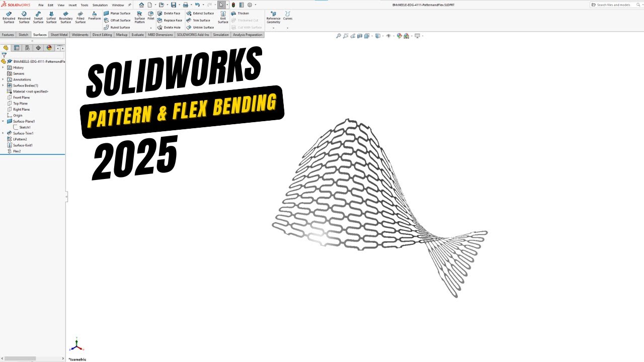Expand the Surface-Trim1 feature node

pos(3,133)
